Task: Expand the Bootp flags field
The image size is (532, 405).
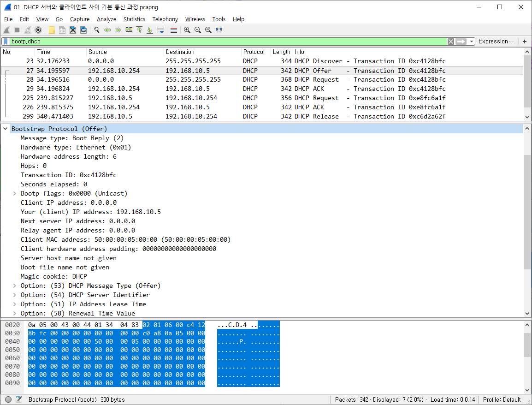Action: click(15, 193)
